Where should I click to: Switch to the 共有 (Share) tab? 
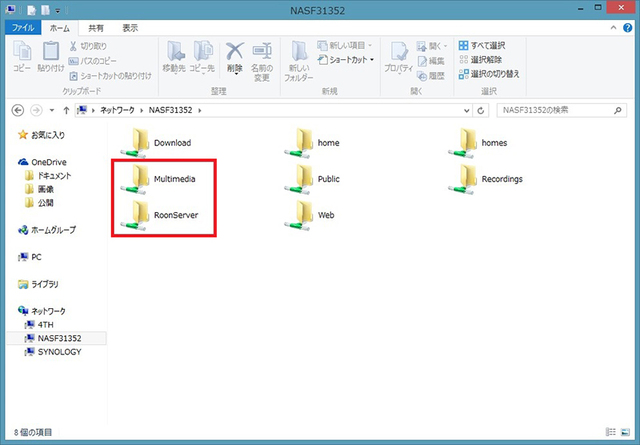pyautogui.click(x=96, y=28)
